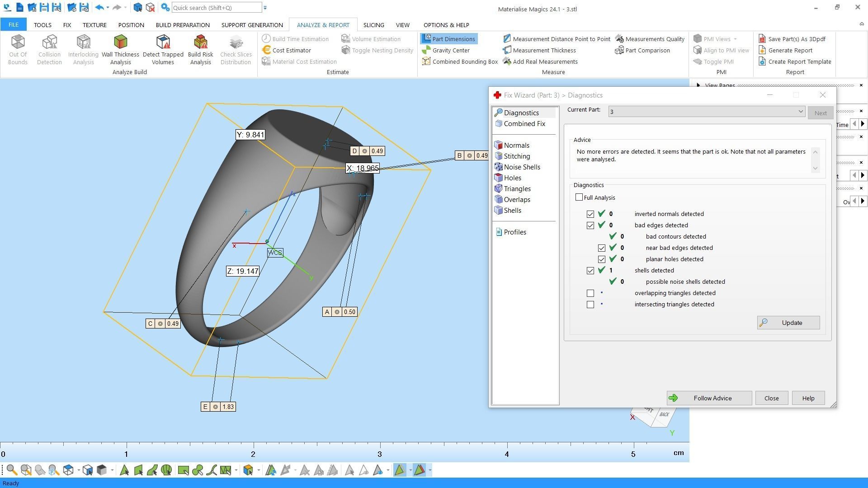Click the Follow Advice button
This screenshot has width=868, height=488.
pyautogui.click(x=709, y=398)
